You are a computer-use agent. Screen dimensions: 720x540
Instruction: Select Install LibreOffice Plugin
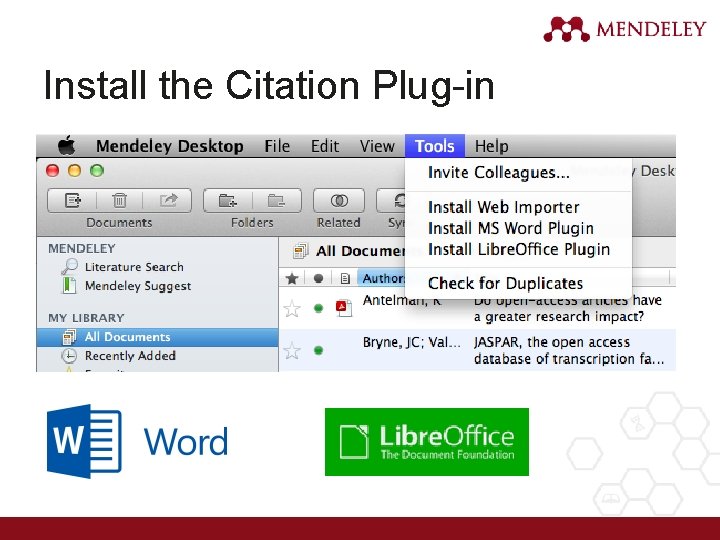[x=519, y=249]
